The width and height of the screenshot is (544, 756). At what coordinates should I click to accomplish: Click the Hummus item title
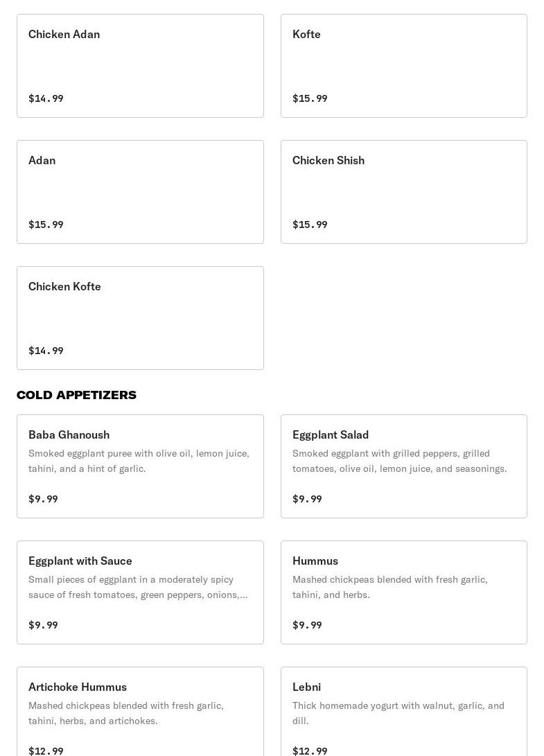[315, 561]
